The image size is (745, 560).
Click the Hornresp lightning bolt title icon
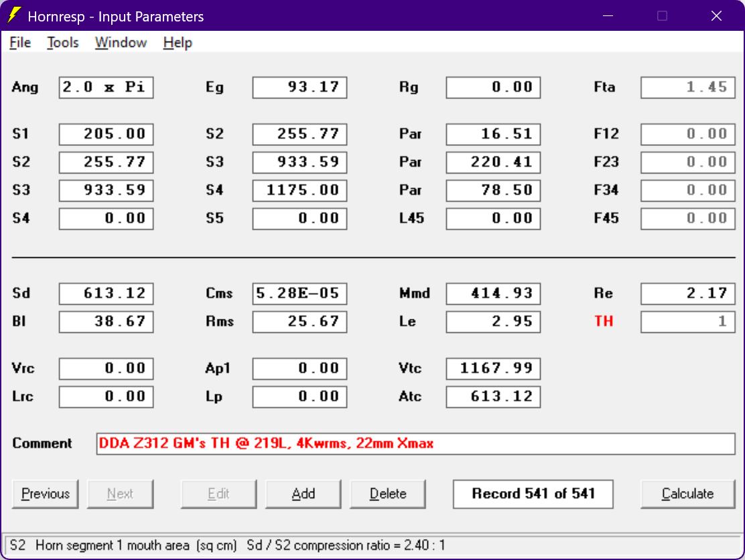point(14,15)
